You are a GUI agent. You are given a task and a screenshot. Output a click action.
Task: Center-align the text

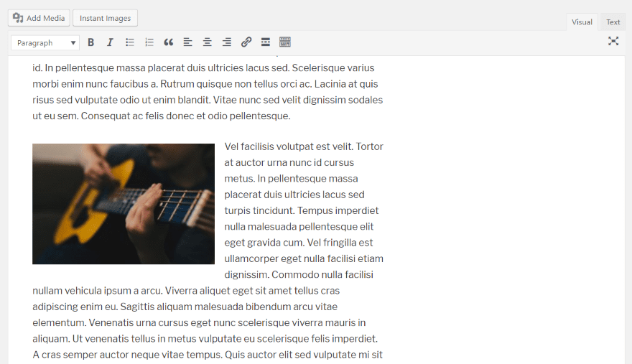pyautogui.click(x=208, y=42)
